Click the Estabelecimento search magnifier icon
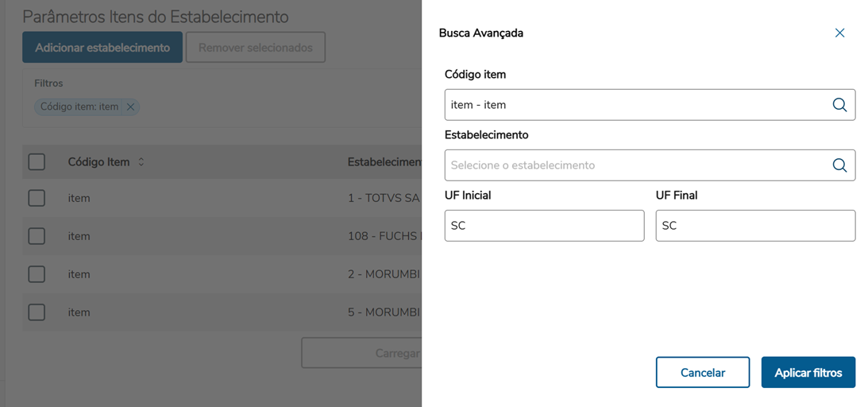 tap(839, 165)
